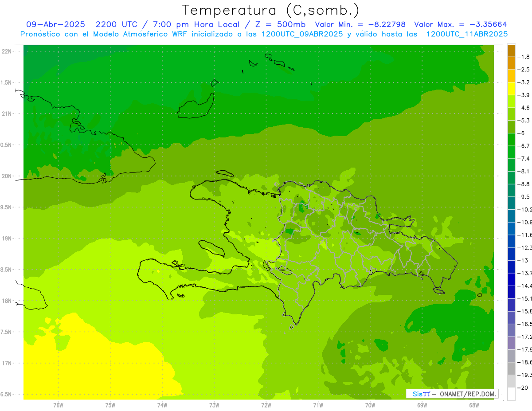The height and width of the screenshot is (411, 532).
Task: Click the blue "SisTT" logo text
Action: pos(421,394)
